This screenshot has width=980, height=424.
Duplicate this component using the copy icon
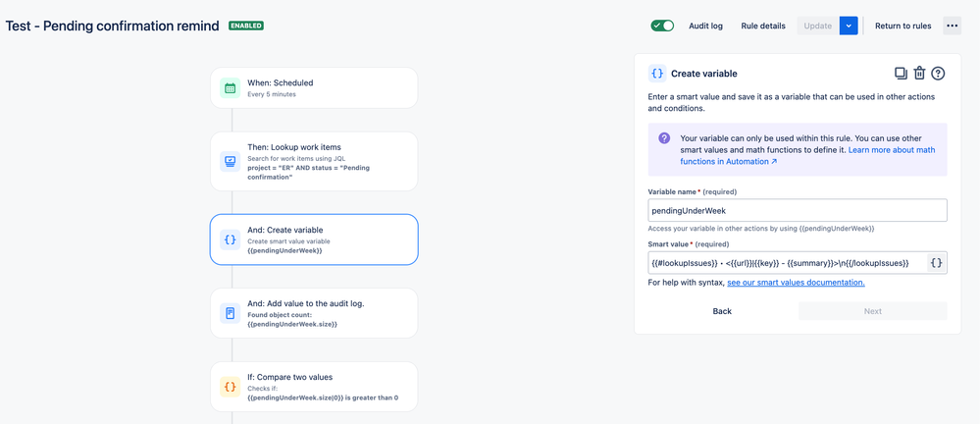click(x=901, y=74)
